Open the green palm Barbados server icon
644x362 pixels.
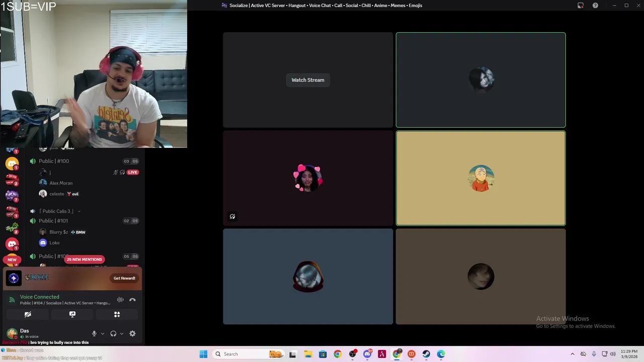click(12, 228)
